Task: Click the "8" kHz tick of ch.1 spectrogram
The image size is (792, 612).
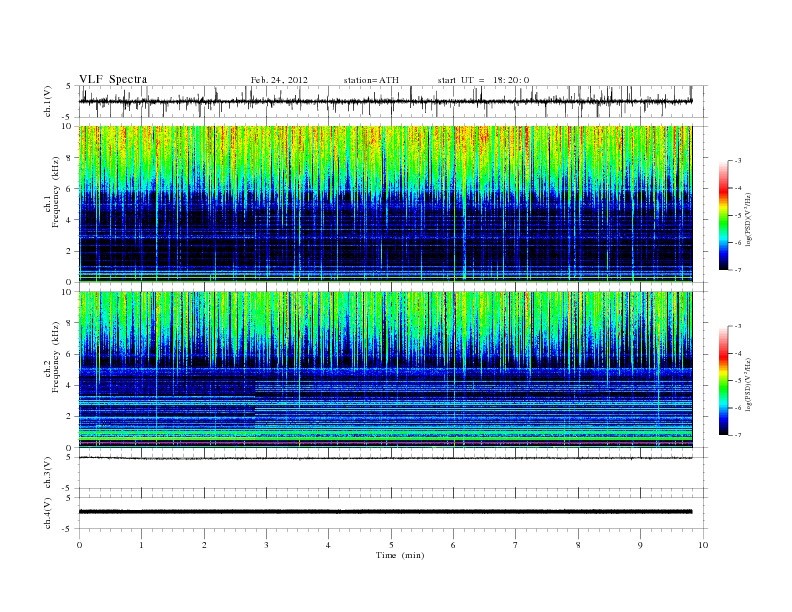Action: (70, 158)
